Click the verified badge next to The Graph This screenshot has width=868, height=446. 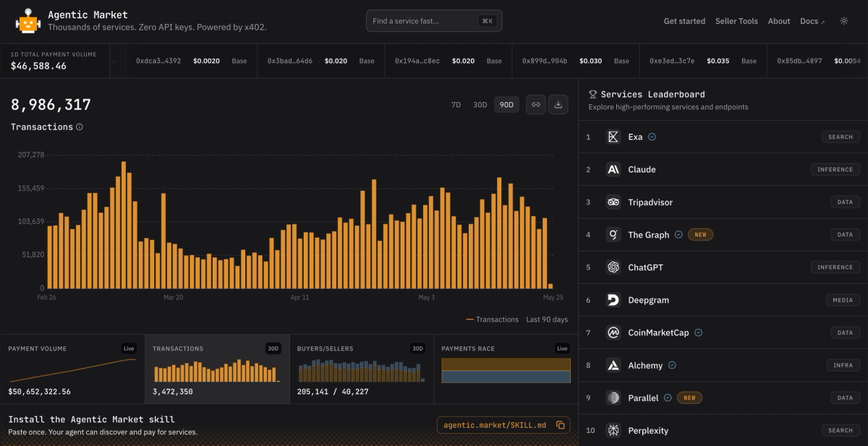pos(678,235)
